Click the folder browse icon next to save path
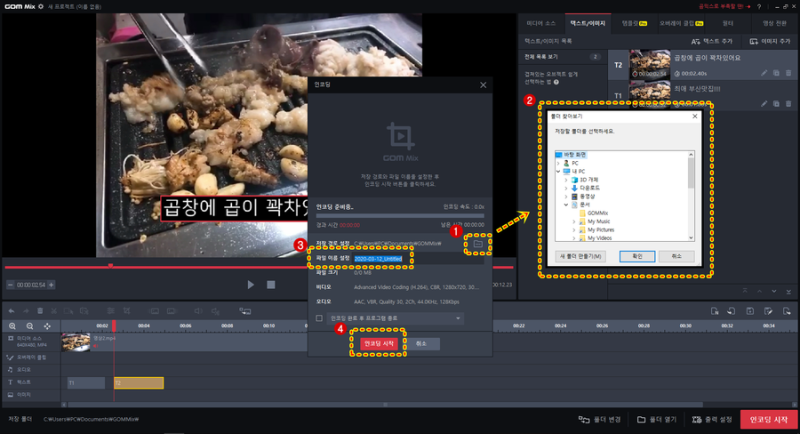 point(478,244)
